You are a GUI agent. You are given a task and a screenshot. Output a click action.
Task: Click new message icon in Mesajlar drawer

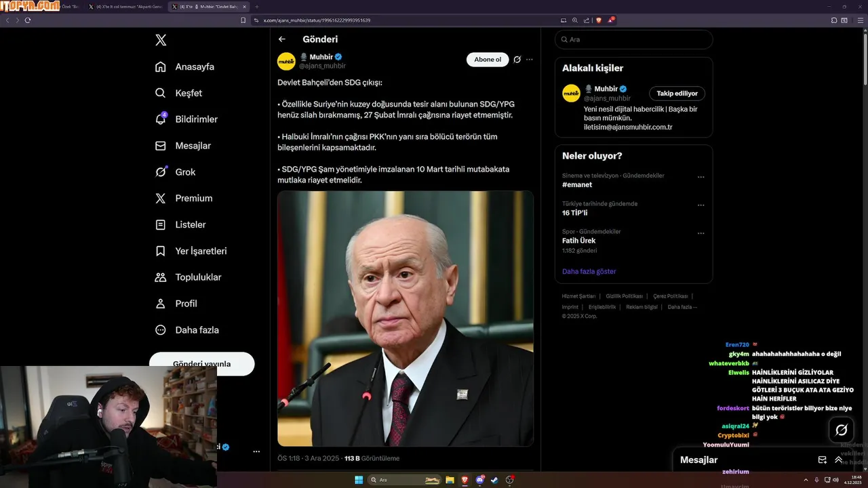(x=823, y=460)
